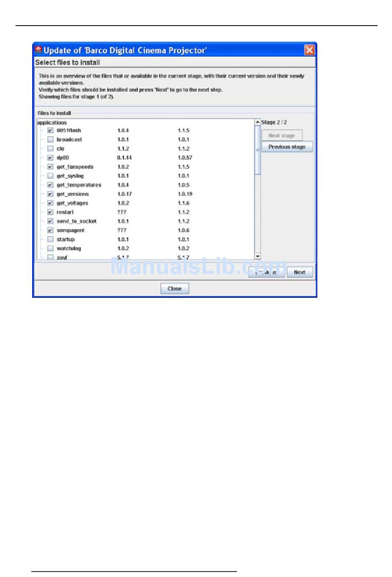Click the 'Select files to install' heading
392x577 pixels.
(68, 62)
